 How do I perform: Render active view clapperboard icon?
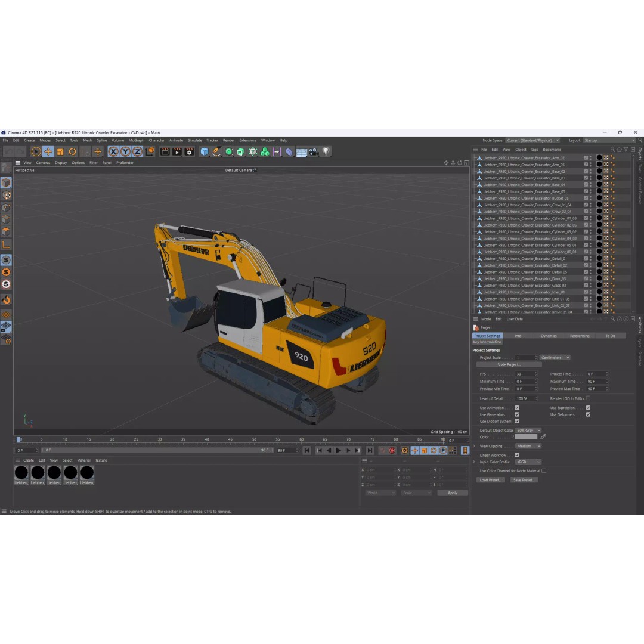pos(165,152)
